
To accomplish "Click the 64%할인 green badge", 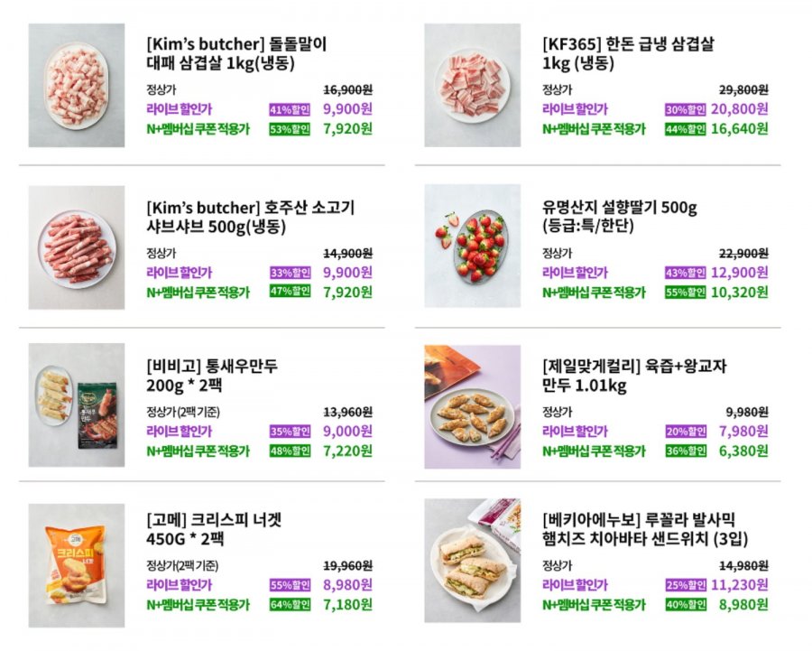I will [290, 605].
